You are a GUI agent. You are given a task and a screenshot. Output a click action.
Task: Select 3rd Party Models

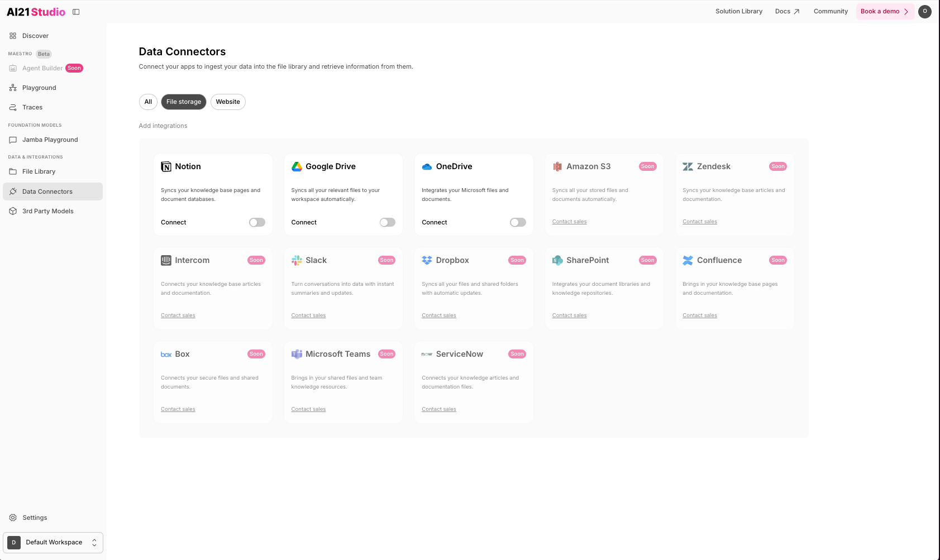click(47, 211)
